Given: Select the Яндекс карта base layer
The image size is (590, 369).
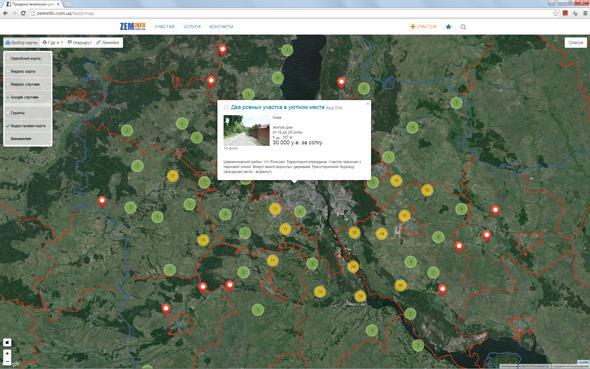Looking at the screenshot, I should (27, 71).
